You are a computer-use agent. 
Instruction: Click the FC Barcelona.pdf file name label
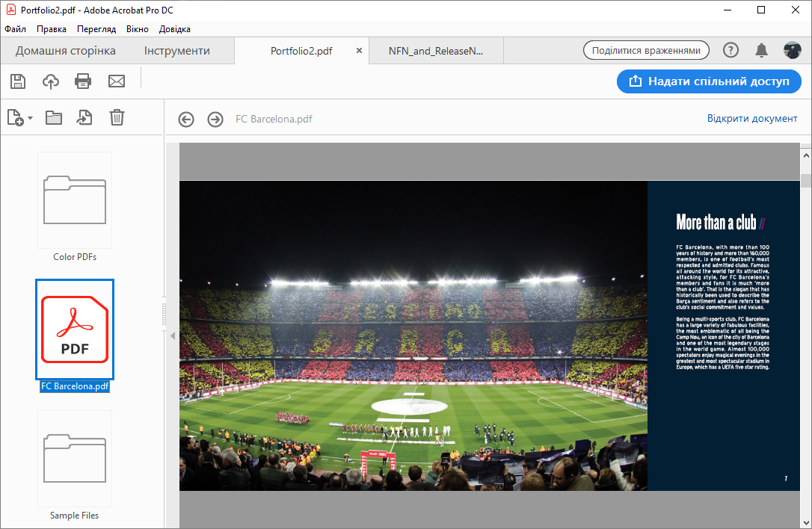[75, 386]
